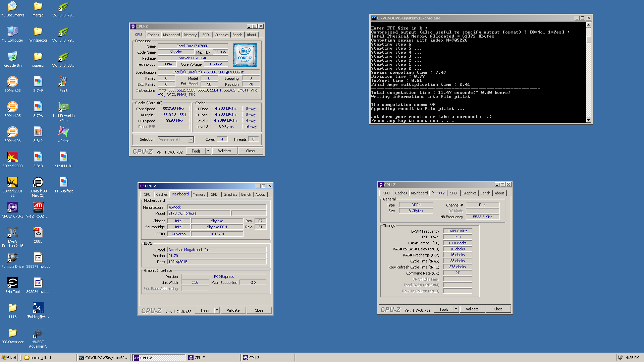Open the Formula Drive shortcut
Viewport: 644px width, 362px height.
[12, 260]
